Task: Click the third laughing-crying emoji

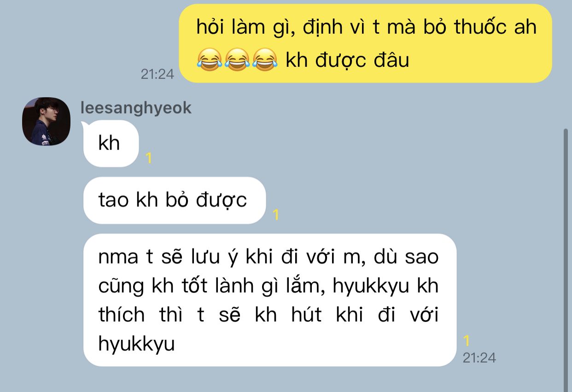Action: point(265,60)
